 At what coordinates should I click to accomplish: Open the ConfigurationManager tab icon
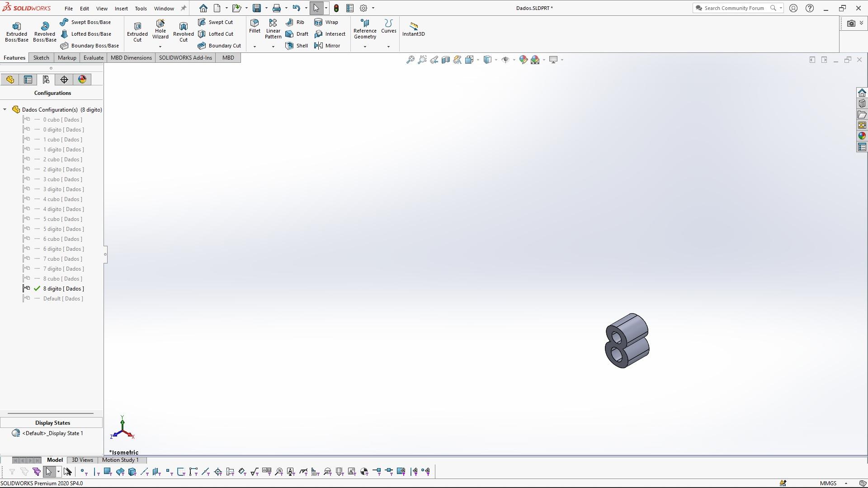pos(46,80)
